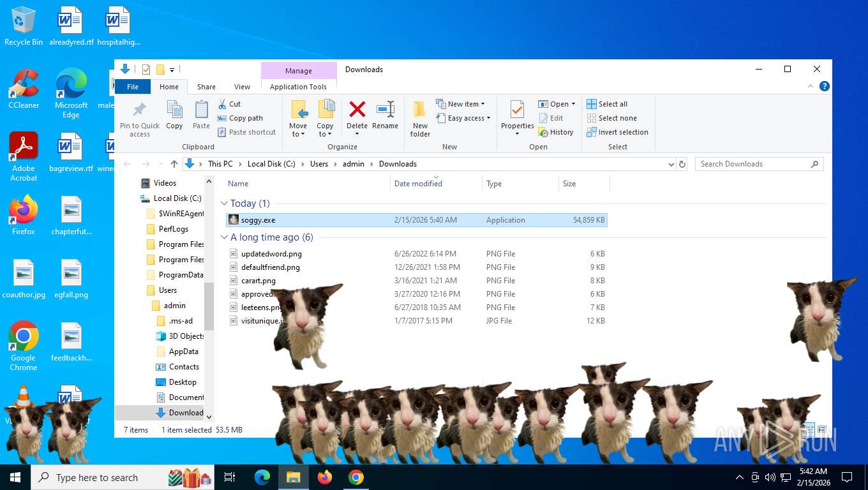Screen dimensions: 868x490
Task: Click Select none
Action: (x=611, y=118)
